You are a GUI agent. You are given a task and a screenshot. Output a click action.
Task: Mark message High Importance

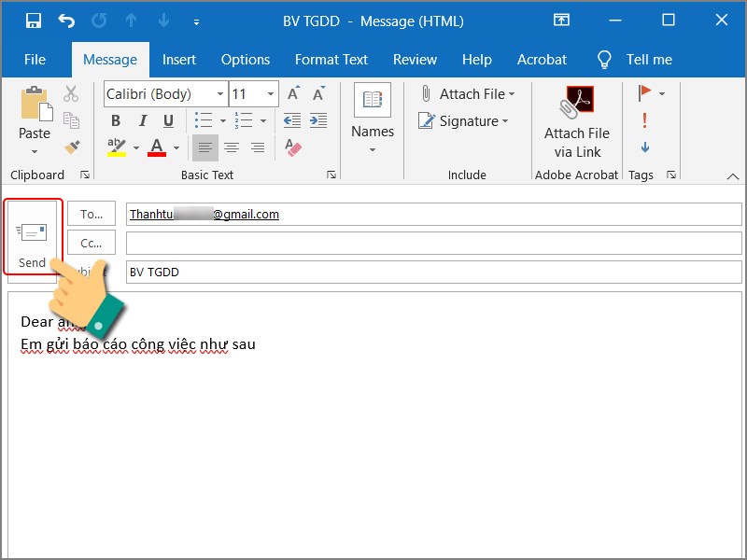click(644, 120)
